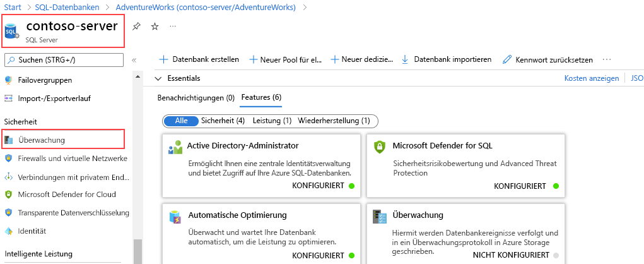
Task: Click Kennwort zurücksetzen button
Action: coord(548,59)
